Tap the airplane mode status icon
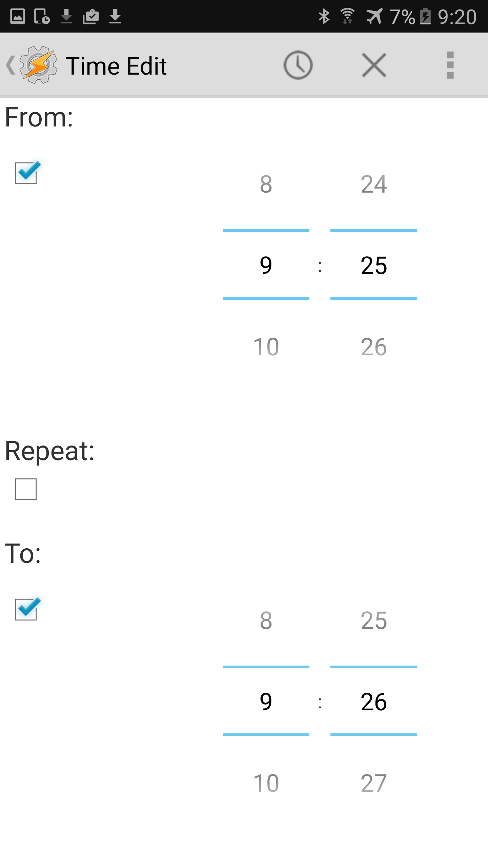The image size is (488, 868). coord(374,16)
